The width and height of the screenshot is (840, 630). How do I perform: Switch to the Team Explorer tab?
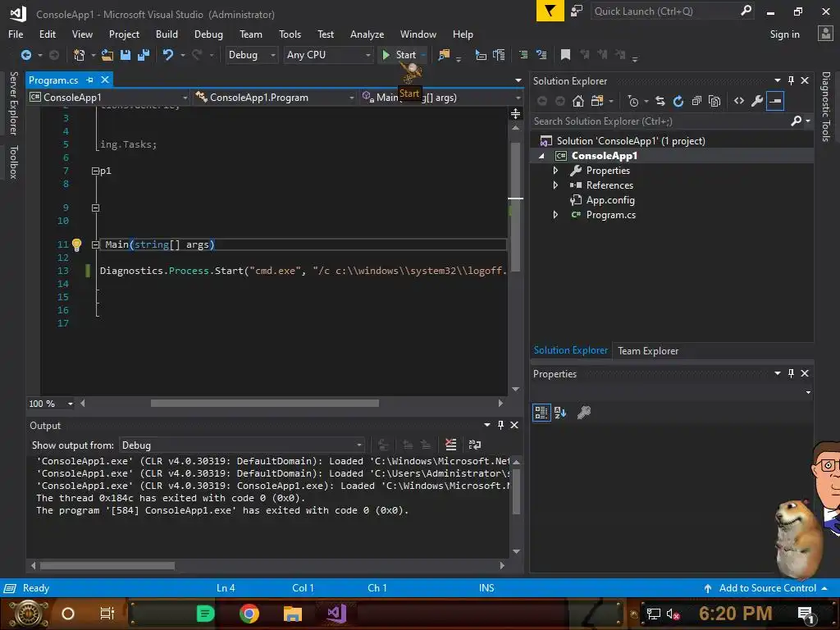click(648, 351)
